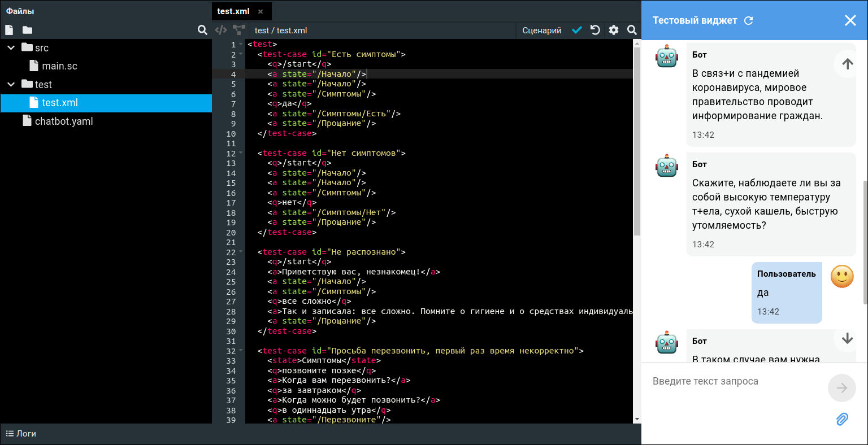The width and height of the screenshot is (868, 445).
Task: Fold the test-case block at line 12
Action: pyautogui.click(x=241, y=153)
